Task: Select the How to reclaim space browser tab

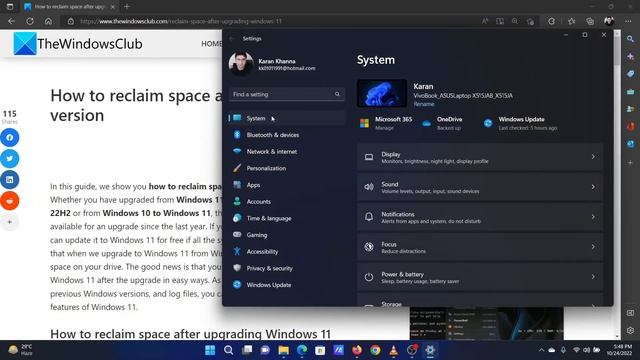Action: coord(69,7)
